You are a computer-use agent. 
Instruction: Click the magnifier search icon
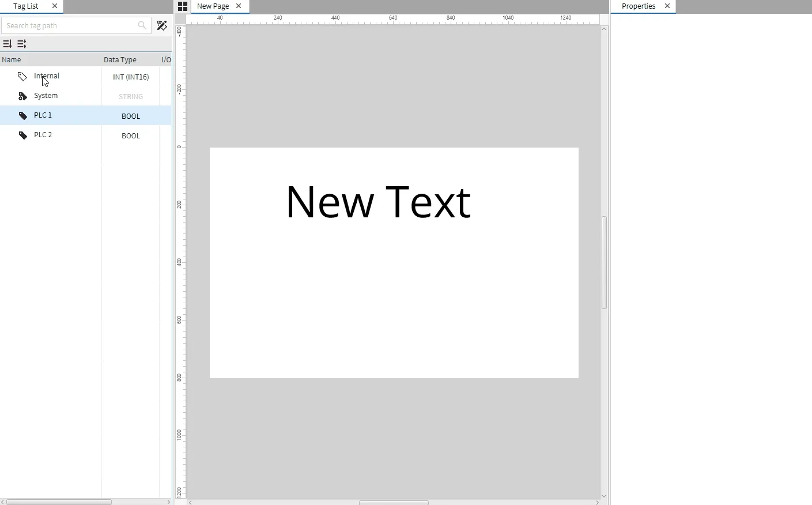click(142, 25)
